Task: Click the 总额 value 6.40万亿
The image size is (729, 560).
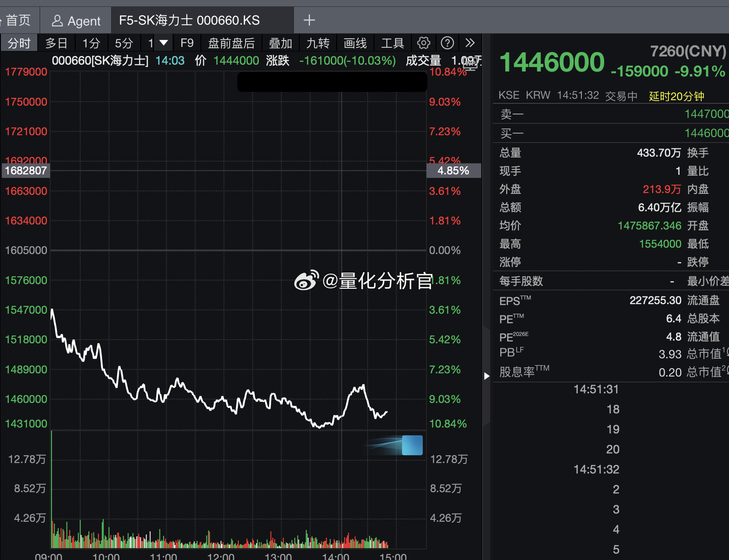Action: point(660,207)
